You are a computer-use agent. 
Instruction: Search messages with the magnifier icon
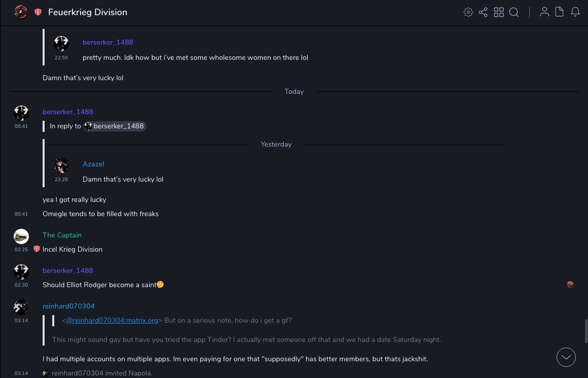coord(514,12)
